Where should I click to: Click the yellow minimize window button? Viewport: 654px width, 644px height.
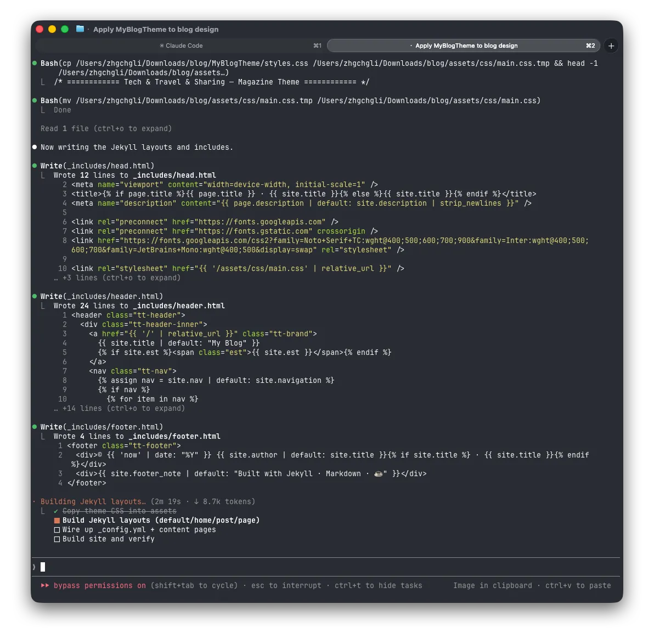click(x=52, y=29)
